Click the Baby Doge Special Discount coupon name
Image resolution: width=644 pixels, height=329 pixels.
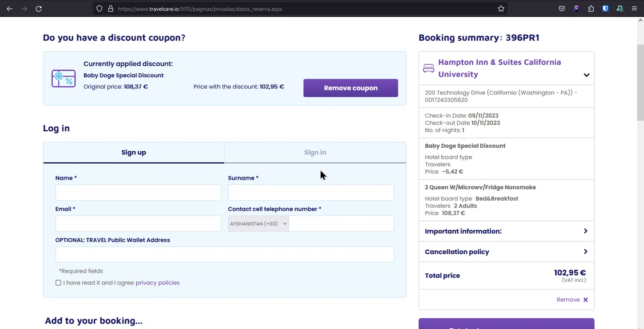(x=124, y=75)
